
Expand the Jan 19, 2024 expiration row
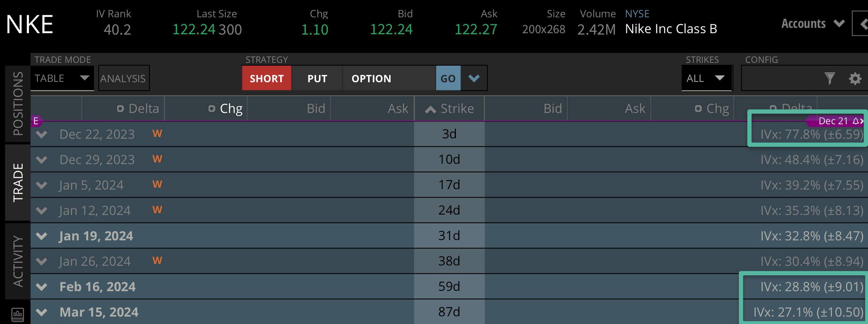(x=42, y=236)
